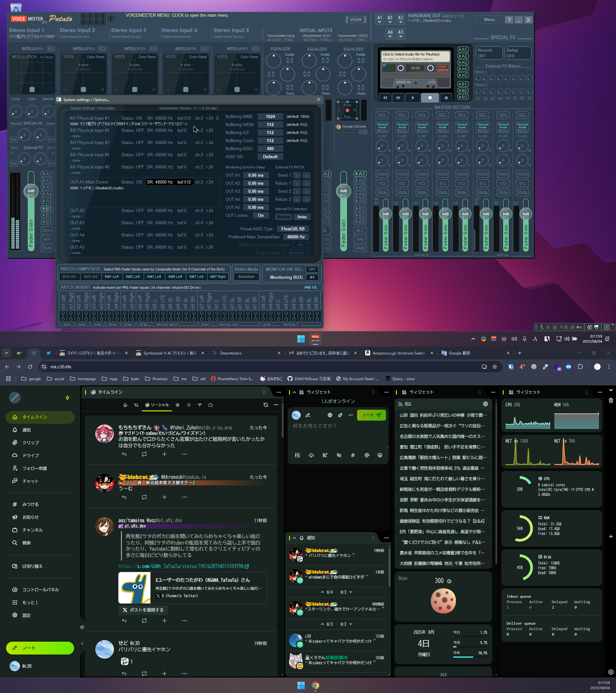Open the Voicemeeter Menu button

(x=489, y=19)
